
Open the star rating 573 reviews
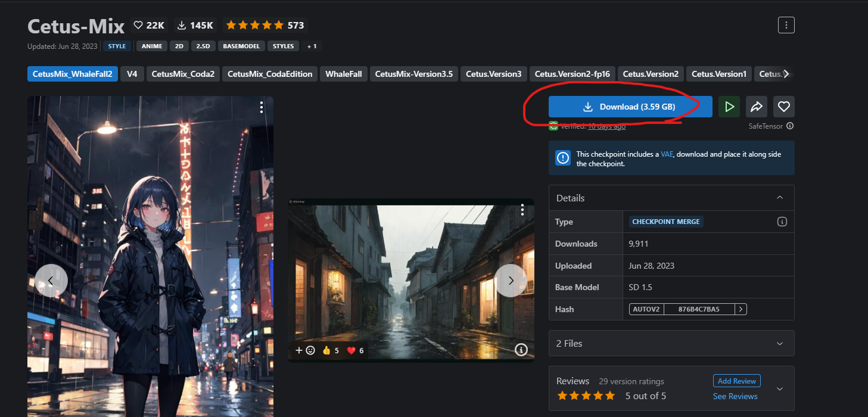click(x=265, y=25)
